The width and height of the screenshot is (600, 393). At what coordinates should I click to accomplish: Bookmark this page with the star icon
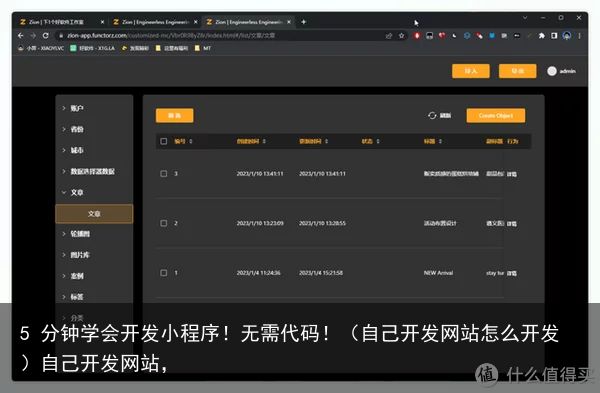coord(401,36)
